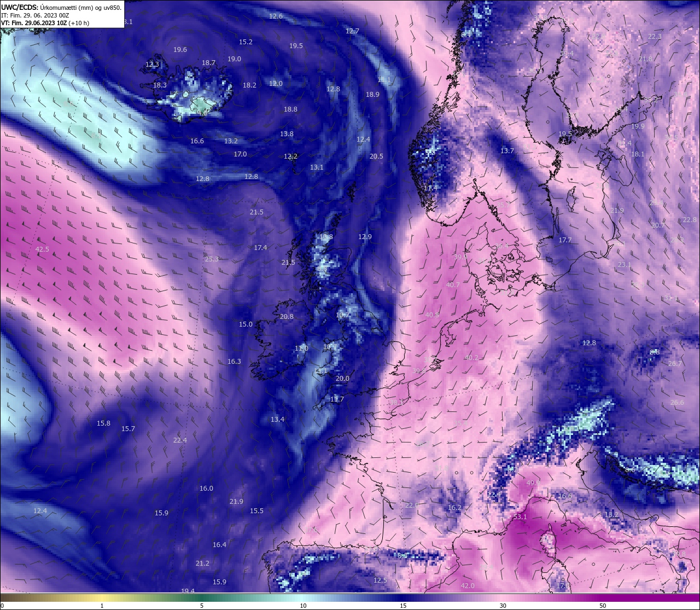Viewport: 700px width, 610px height.
Task: Click the 42.0 value at the bottom
Action: click(x=468, y=586)
